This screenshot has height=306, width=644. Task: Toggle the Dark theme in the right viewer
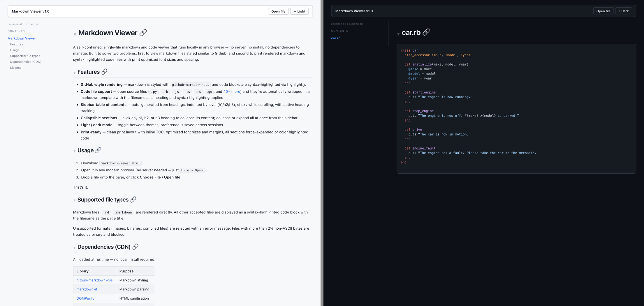(624, 11)
